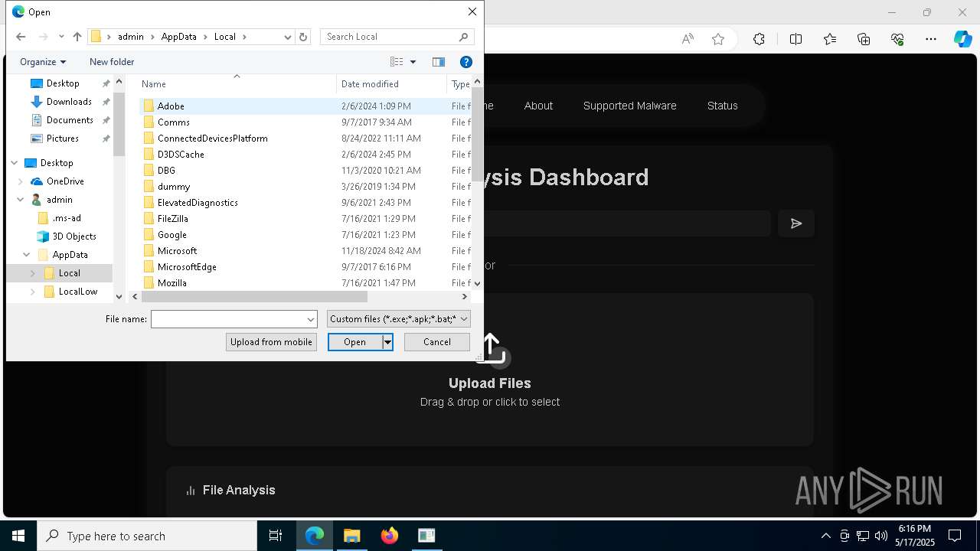Open the Status nav tab

(x=722, y=106)
